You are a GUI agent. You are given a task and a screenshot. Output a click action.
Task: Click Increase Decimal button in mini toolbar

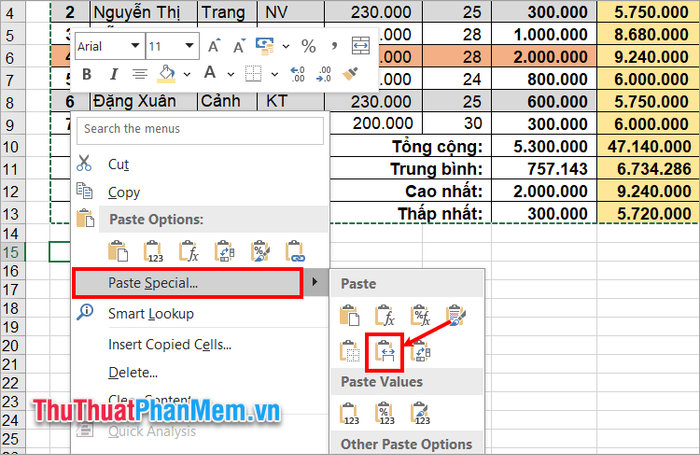coord(297,74)
